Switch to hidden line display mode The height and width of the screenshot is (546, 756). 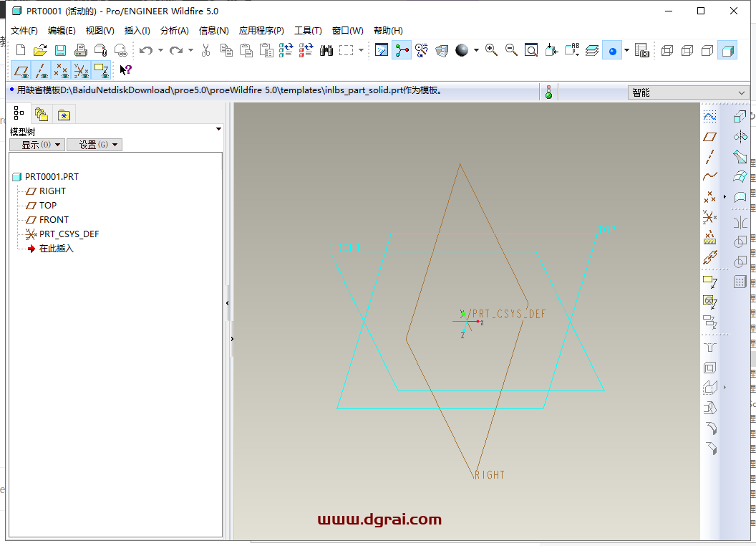[687, 50]
